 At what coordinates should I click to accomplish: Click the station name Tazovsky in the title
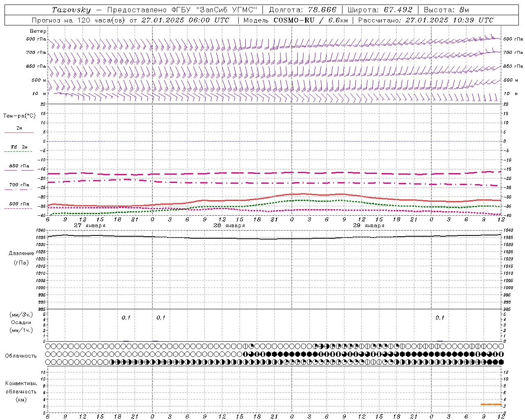[x=71, y=10]
